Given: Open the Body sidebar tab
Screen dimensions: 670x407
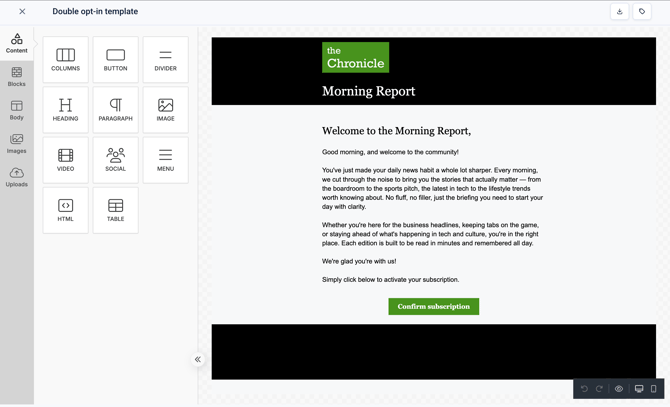Looking at the screenshot, I should coord(17,110).
